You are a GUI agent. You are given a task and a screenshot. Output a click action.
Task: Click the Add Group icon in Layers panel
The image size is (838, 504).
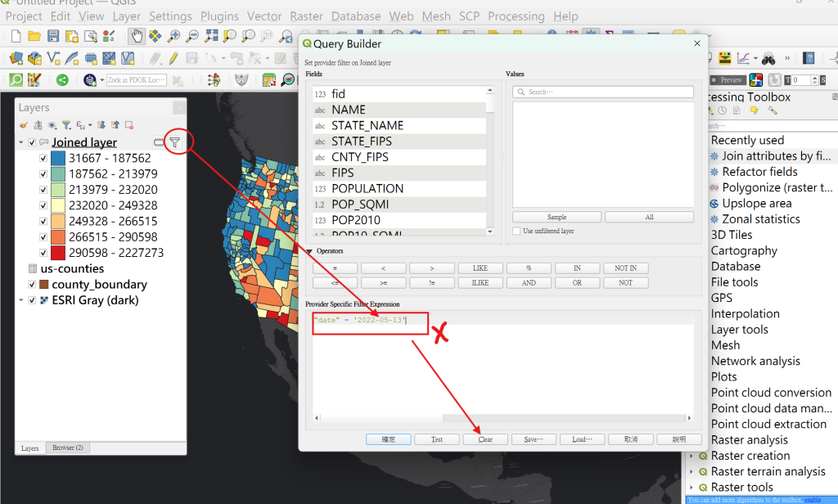click(x=38, y=125)
